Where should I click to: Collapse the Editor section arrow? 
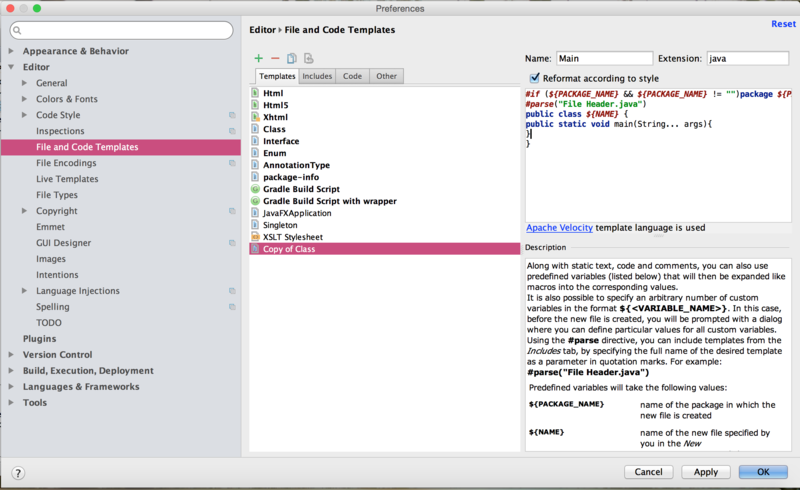11,67
